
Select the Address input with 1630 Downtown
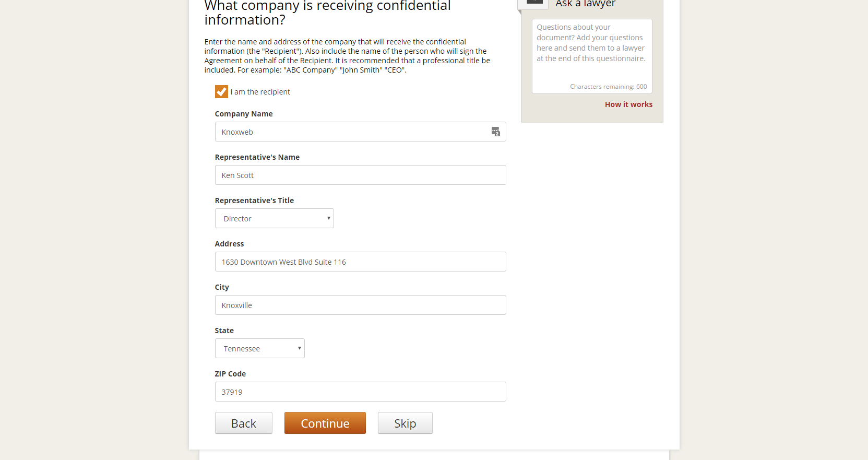(x=360, y=262)
